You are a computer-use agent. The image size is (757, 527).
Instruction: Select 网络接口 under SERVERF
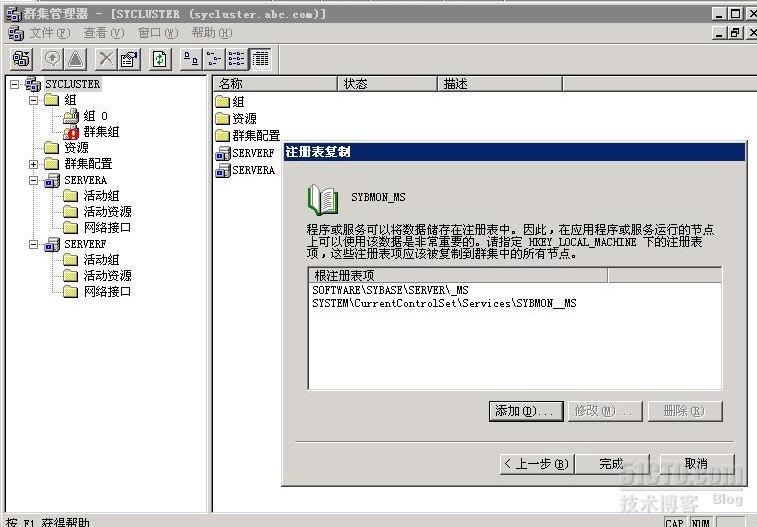coord(107,292)
